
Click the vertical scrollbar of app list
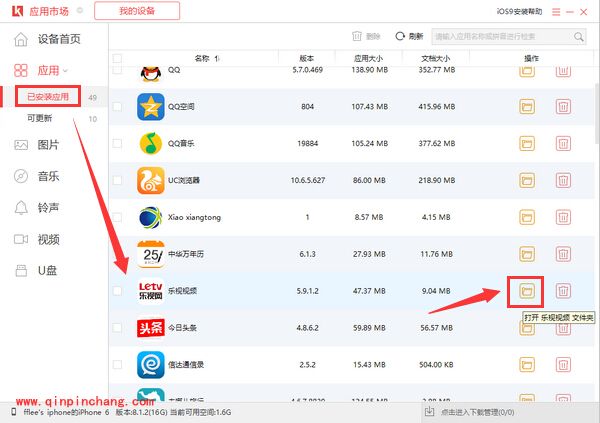[x=597, y=115]
